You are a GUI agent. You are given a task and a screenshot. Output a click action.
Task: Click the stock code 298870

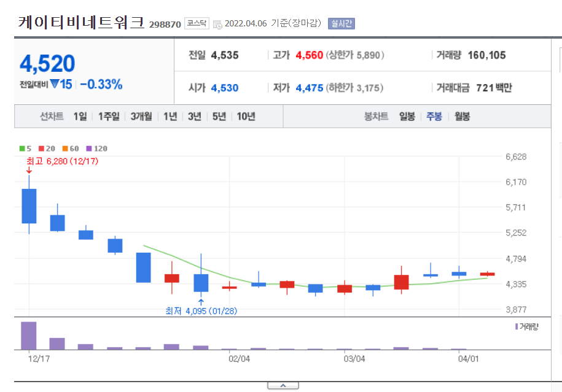coord(165,25)
